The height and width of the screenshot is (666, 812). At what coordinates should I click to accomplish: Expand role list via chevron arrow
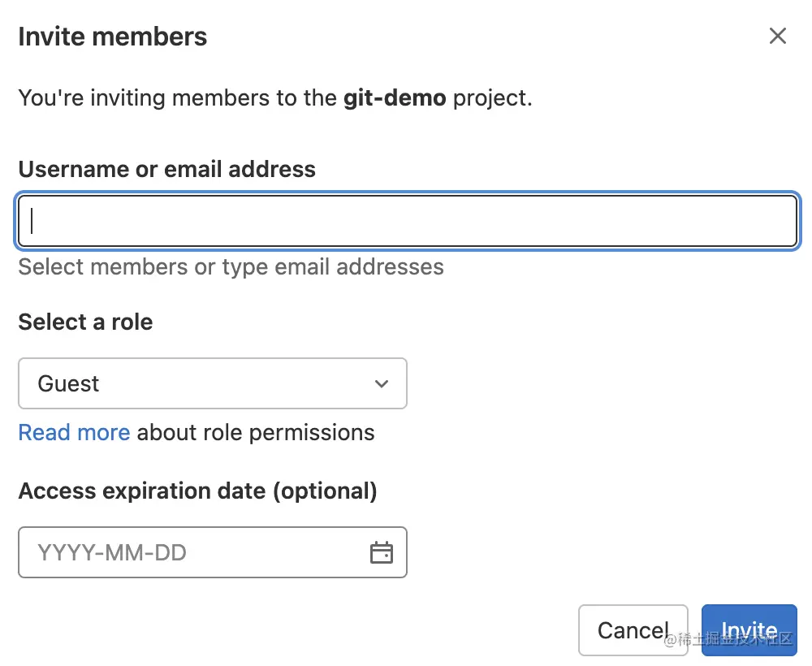click(x=382, y=383)
